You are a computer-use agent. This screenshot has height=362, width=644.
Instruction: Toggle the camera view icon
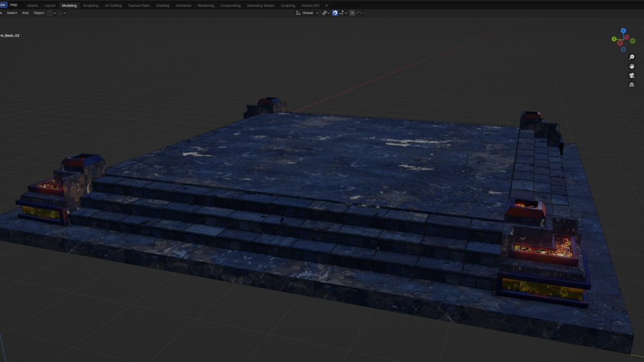pos(632,76)
